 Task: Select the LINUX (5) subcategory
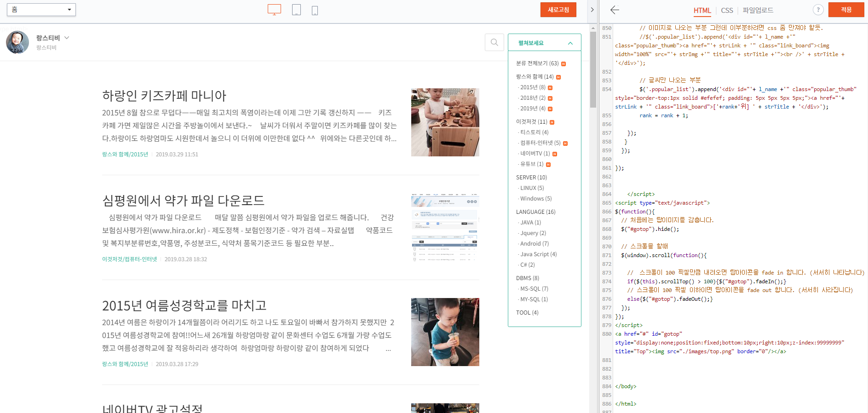(x=532, y=188)
